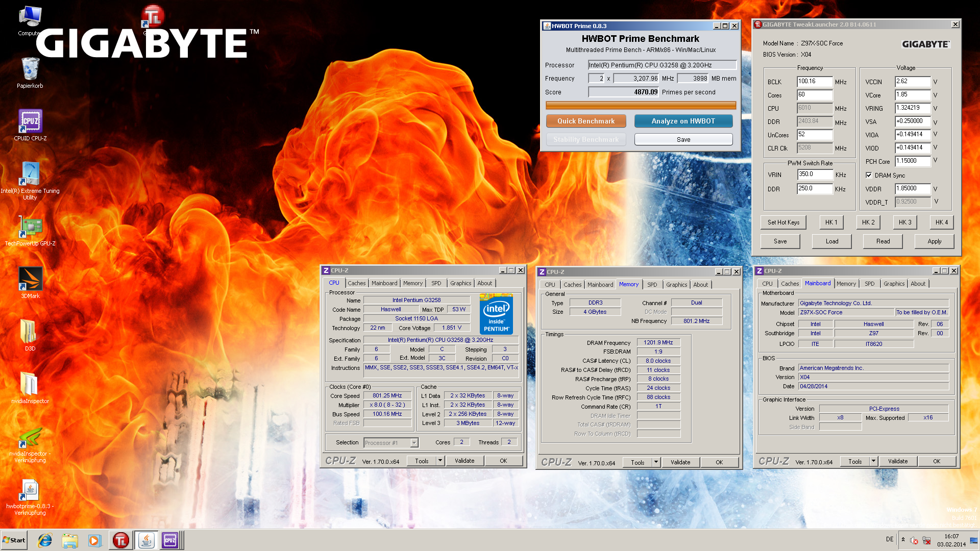Click the HK 4 hotkey button

coord(941,222)
